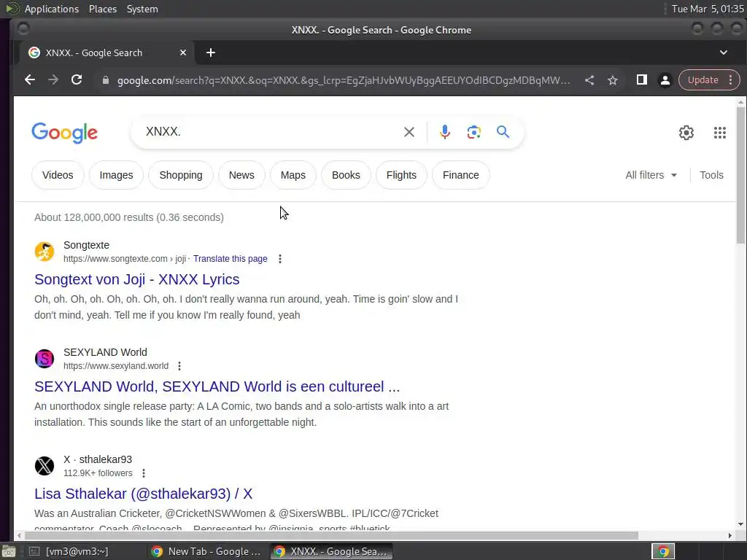Open Chrome's three-dot menu next to Update

pos(730,80)
